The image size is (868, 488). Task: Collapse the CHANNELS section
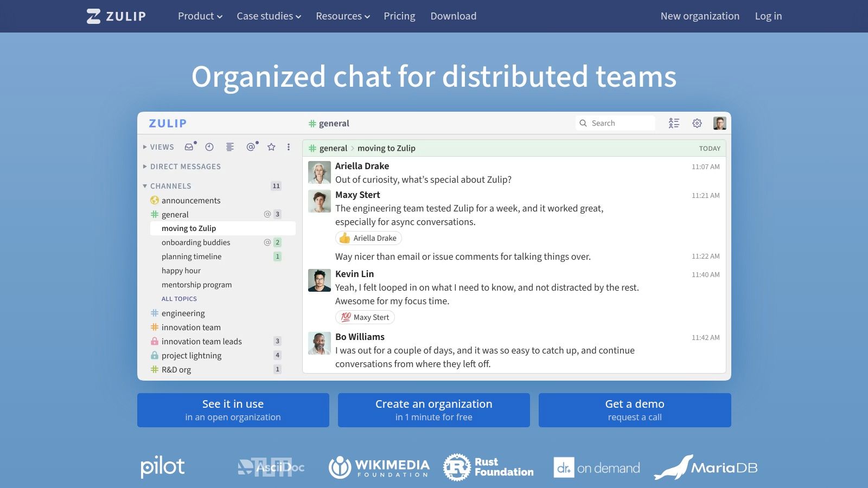(x=167, y=186)
